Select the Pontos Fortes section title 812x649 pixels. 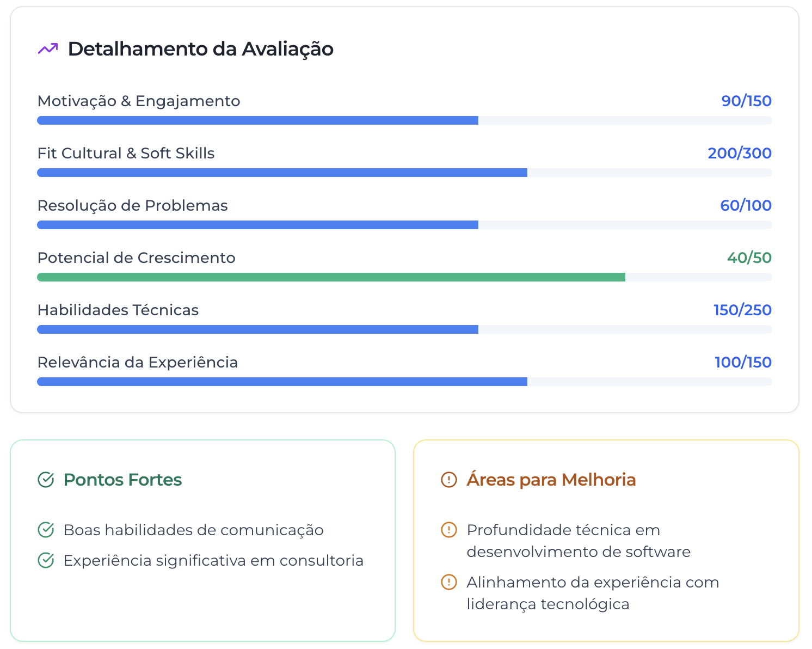tap(122, 480)
